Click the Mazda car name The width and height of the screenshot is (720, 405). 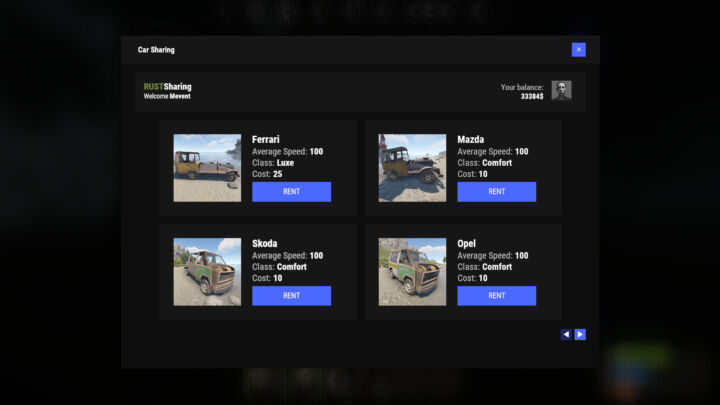[x=471, y=139]
